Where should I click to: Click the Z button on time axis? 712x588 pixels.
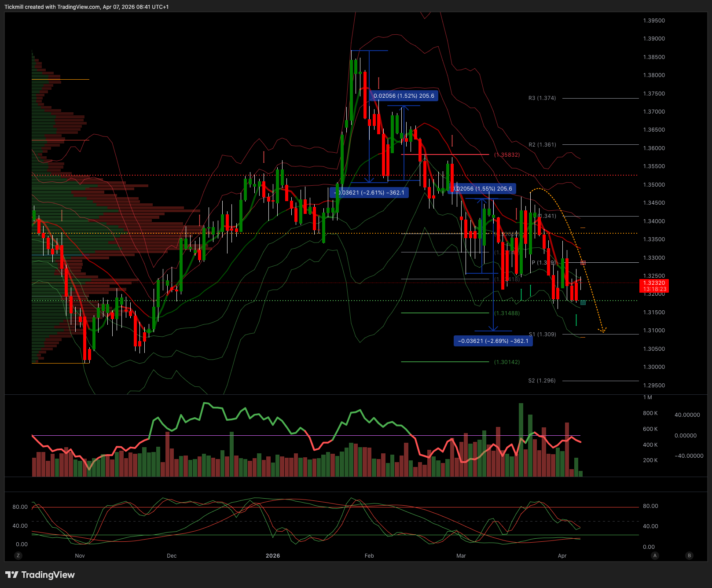18,555
